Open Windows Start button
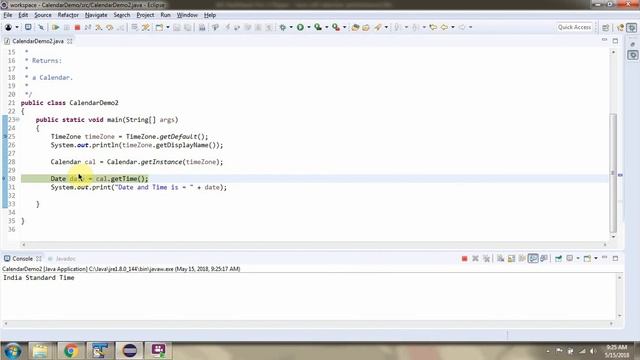 coord(12,351)
